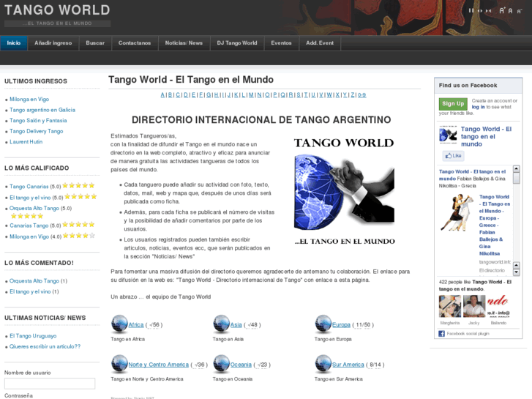Image resolution: width=532 pixels, height=399 pixels.
Task: Open the Contactanos menu item
Action: pos(135,43)
